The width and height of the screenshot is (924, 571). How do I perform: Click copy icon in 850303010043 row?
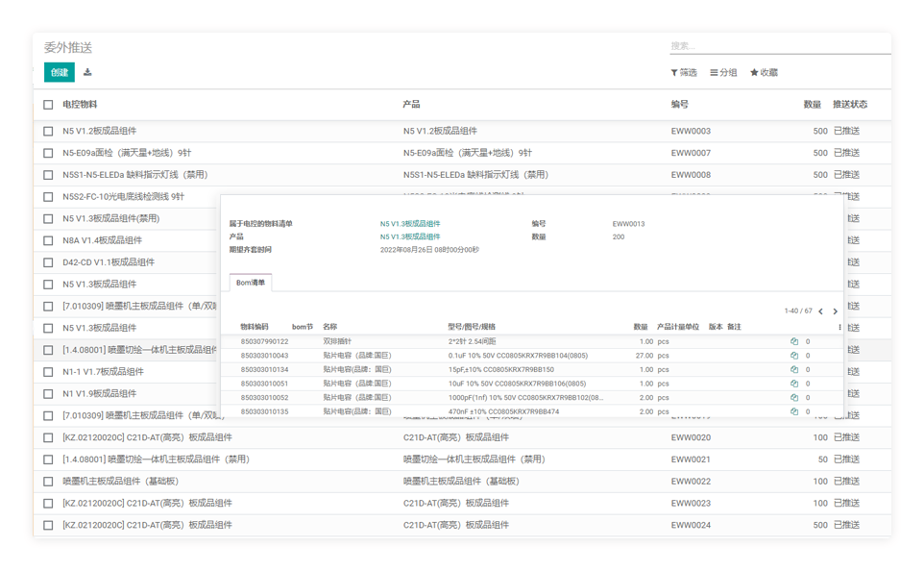(794, 356)
